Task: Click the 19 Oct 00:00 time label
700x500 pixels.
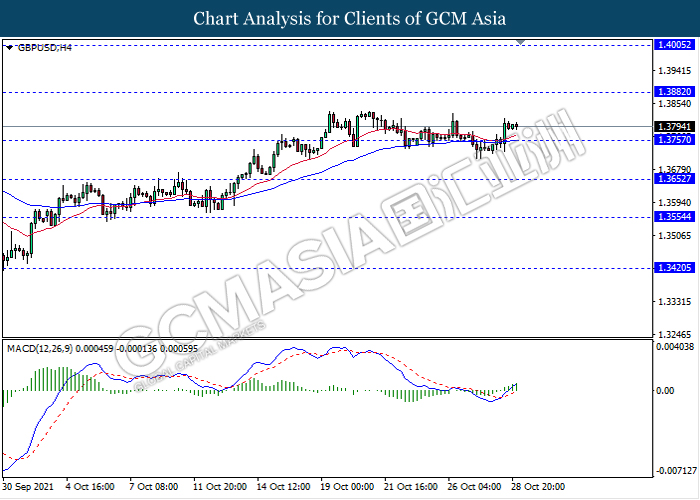Action: tap(347, 487)
